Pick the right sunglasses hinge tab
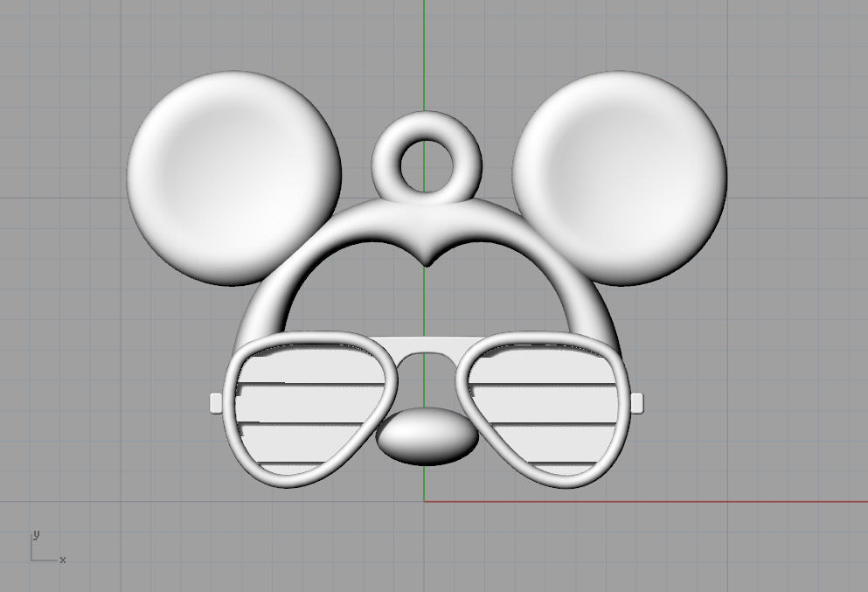 pyautogui.click(x=636, y=402)
